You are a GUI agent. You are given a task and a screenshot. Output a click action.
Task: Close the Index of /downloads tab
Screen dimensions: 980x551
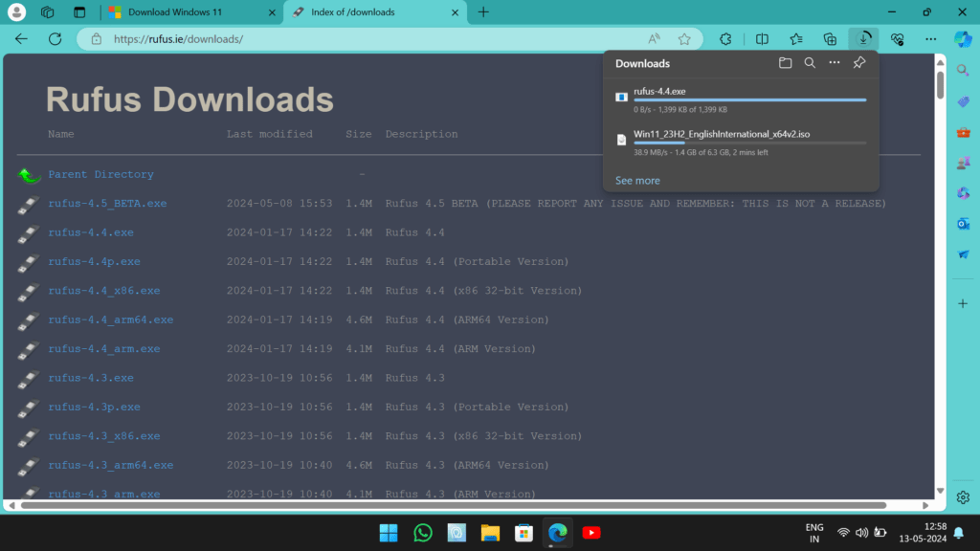point(455,11)
